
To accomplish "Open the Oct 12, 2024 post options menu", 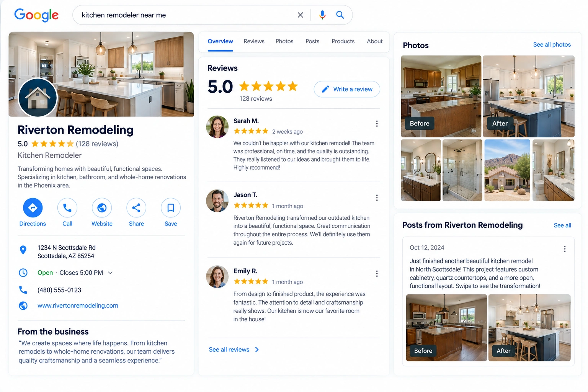I will (x=565, y=249).
